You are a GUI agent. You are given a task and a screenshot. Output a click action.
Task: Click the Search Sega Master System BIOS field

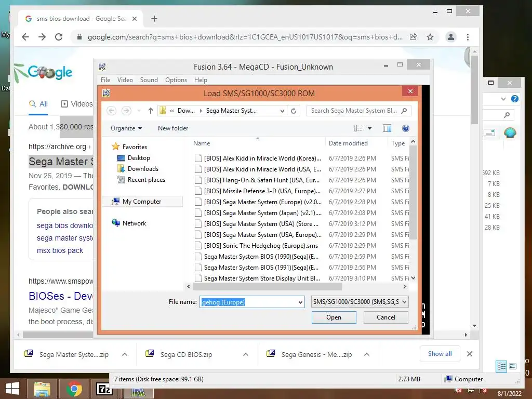354,111
